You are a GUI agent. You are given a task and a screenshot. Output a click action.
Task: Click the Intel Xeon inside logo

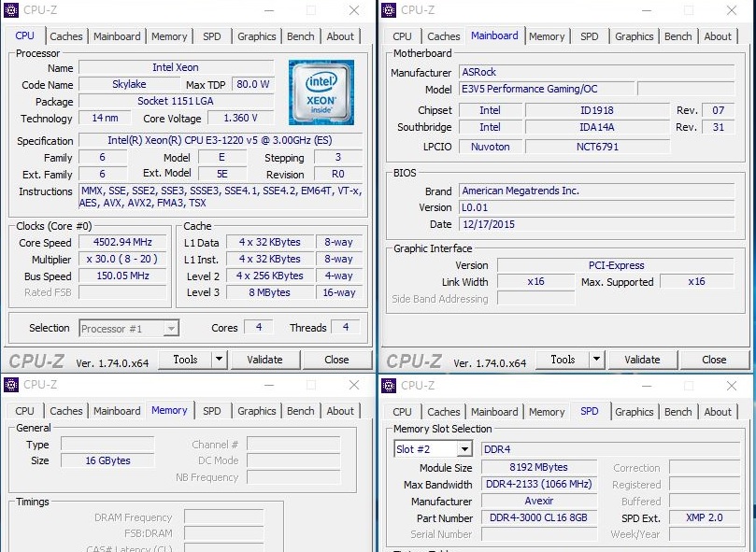(321, 92)
